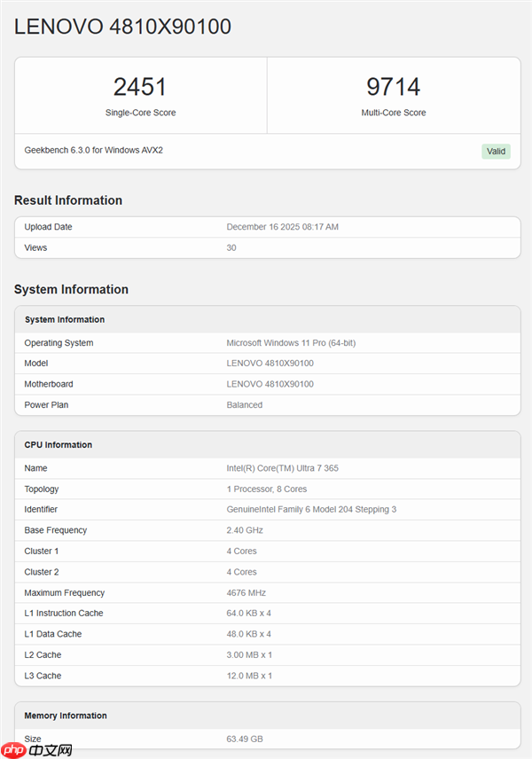
Task: Click the Memory Information table header
Action: point(65,716)
